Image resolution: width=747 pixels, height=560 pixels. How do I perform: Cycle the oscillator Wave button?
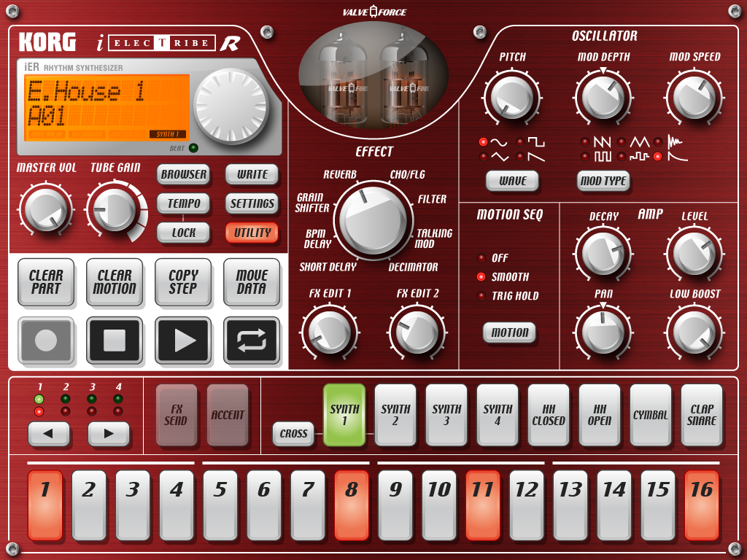(x=512, y=181)
